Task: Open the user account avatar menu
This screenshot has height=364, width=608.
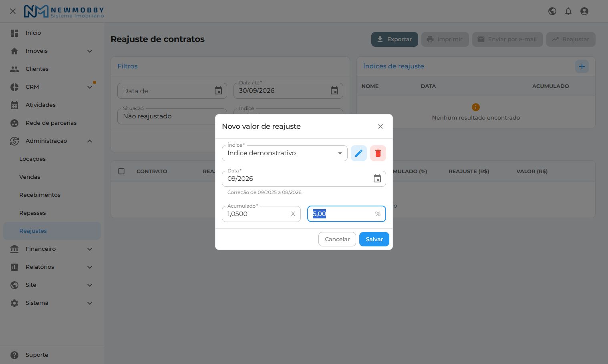Action: [584, 11]
